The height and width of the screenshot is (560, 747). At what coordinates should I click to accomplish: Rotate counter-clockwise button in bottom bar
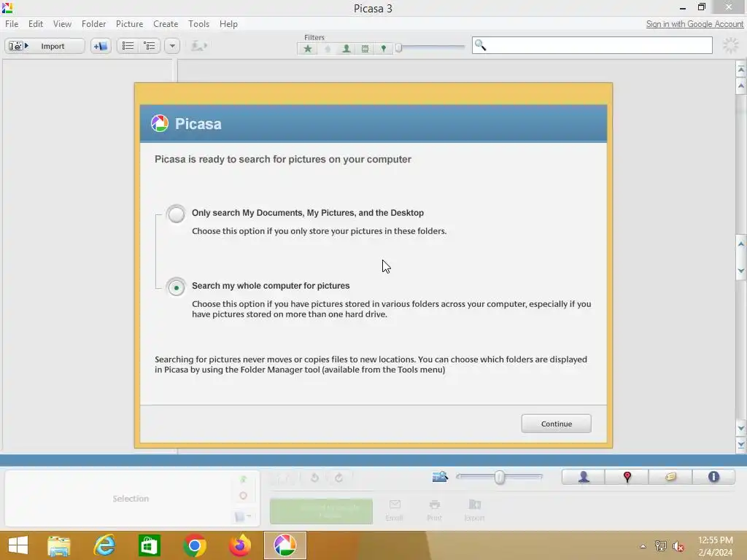314,478
